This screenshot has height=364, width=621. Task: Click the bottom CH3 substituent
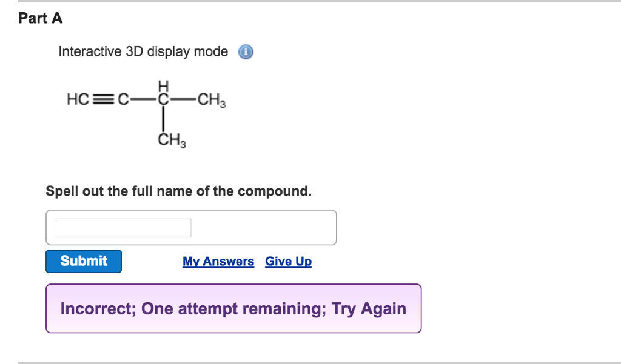tap(172, 140)
